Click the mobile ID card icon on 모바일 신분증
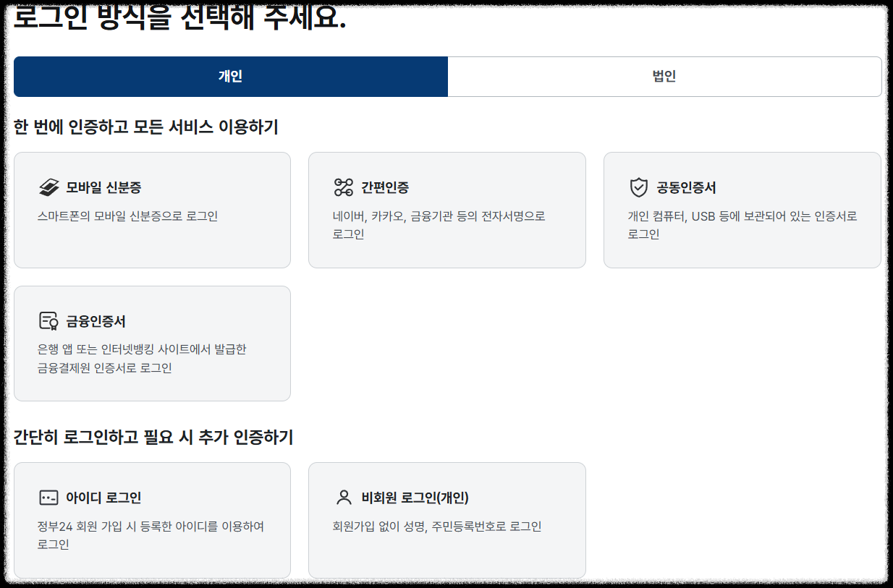 49,187
